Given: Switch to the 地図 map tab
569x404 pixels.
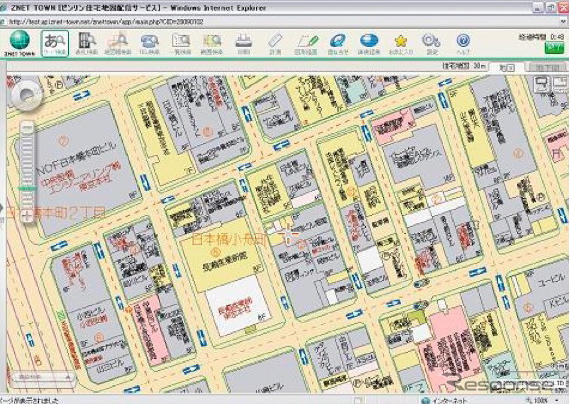Looking at the screenshot, I should (507, 68).
